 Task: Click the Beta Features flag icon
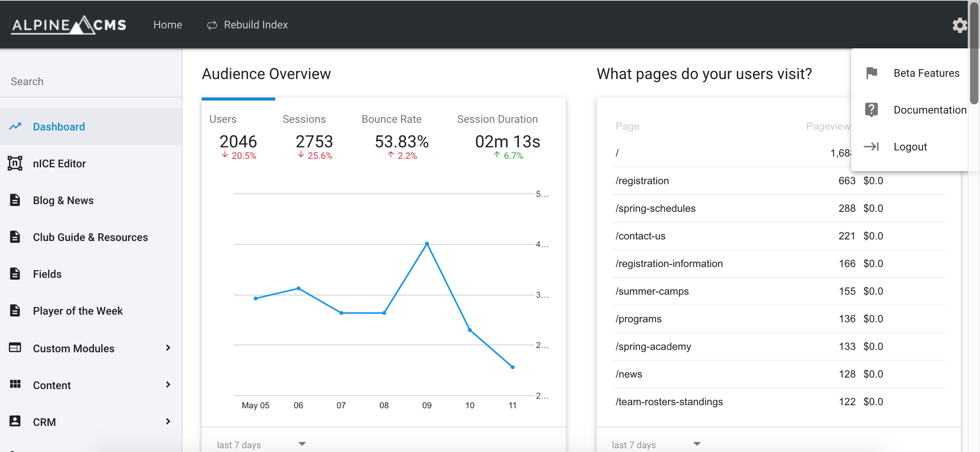pyautogui.click(x=871, y=73)
